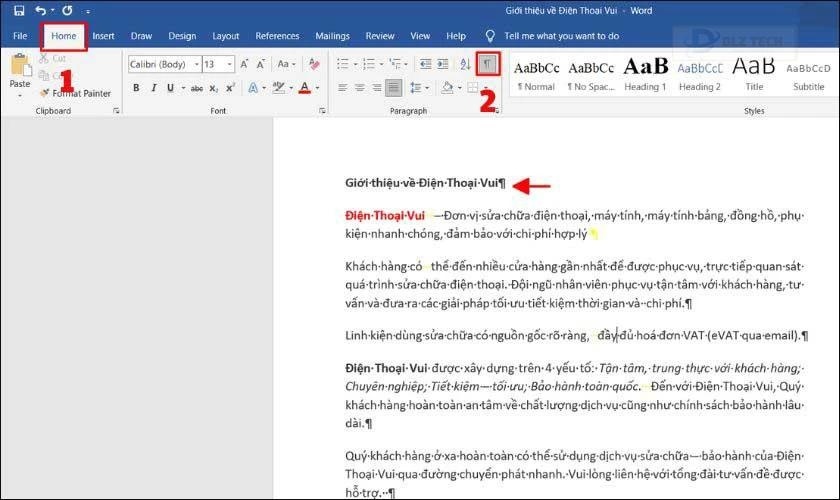Toggle Justify alignment

(x=393, y=87)
